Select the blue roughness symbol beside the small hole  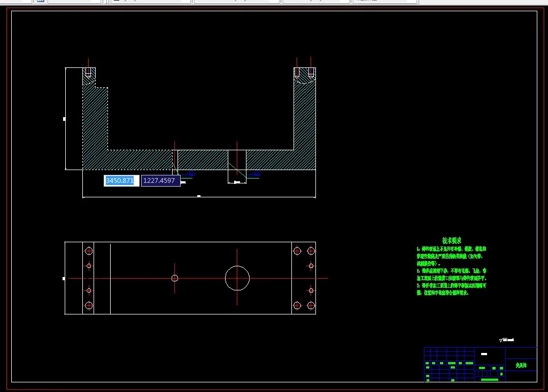point(189,174)
